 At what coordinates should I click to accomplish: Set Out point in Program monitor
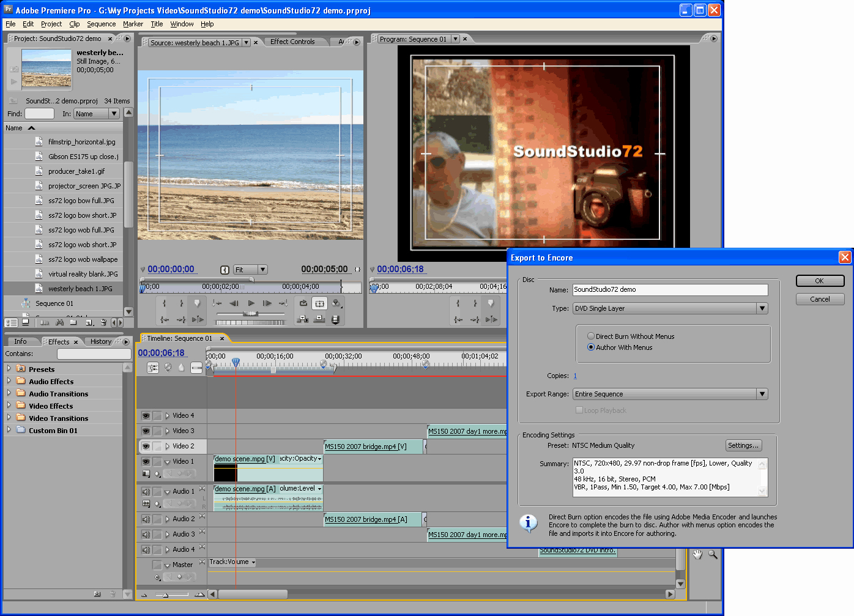pyautogui.click(x=475, y=303)
